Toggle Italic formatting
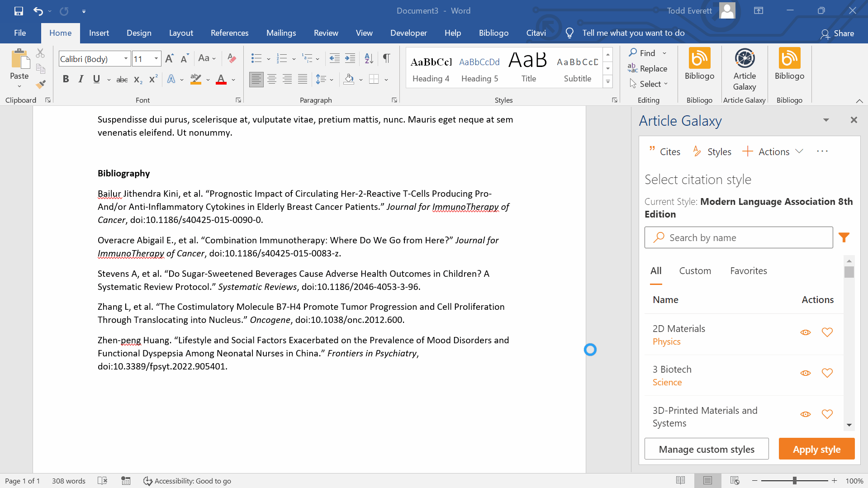Image resolution: width=868 pixels, height=488 pixels. pyautogui.click(x=81, y=80)
